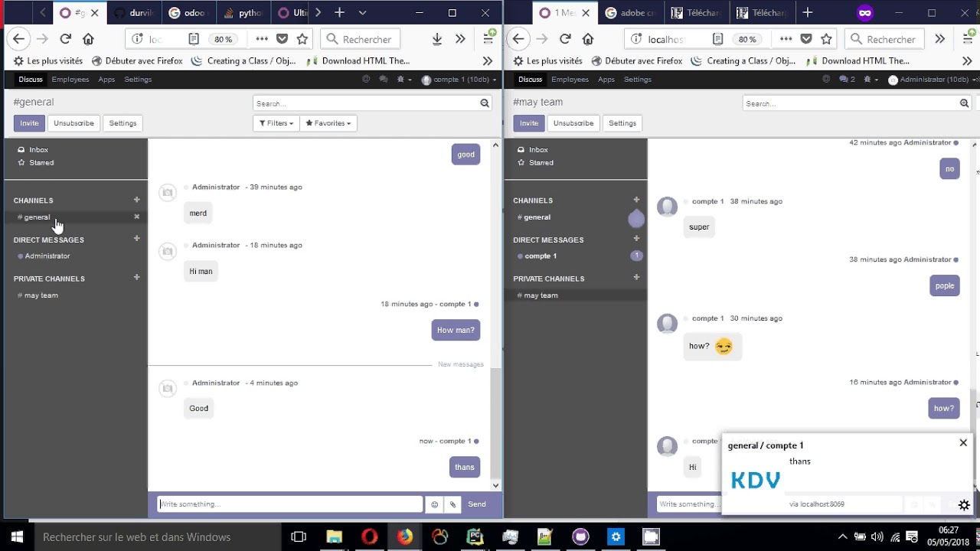Create private channel in right window sidebar
This screenshot has height=551, width=980.
tap(636, 278)
